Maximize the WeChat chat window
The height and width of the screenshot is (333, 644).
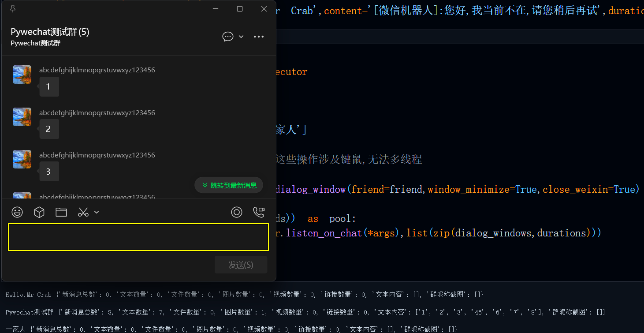click(x=240, y=9)
